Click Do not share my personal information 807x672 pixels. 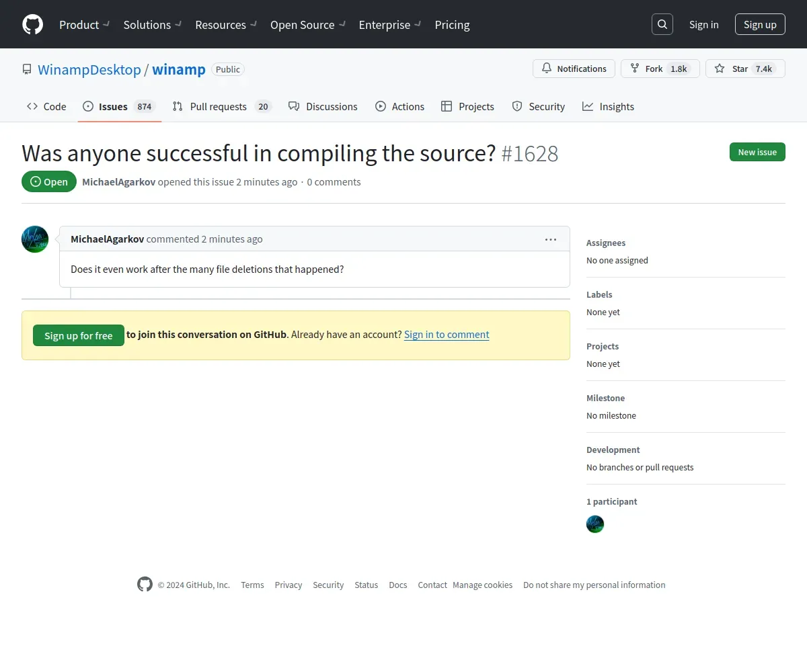click(594, 585)
